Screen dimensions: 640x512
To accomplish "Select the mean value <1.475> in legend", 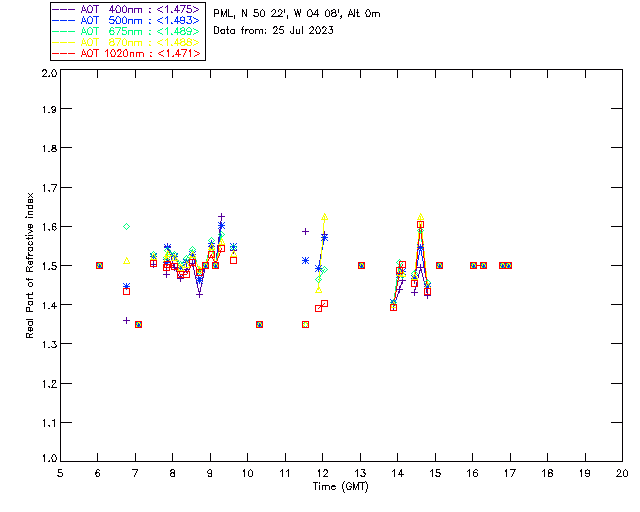I will tap(178, 9).
